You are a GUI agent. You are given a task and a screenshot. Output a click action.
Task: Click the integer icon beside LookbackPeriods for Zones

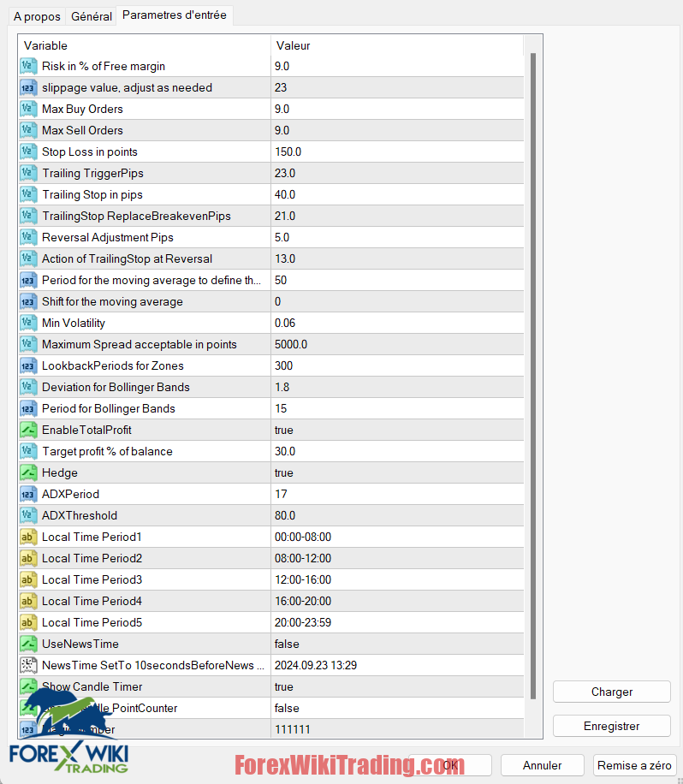pos(28,365)
